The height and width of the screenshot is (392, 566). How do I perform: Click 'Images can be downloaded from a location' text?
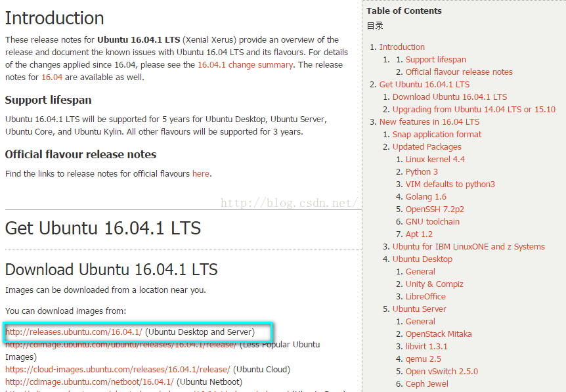point(106,290)
